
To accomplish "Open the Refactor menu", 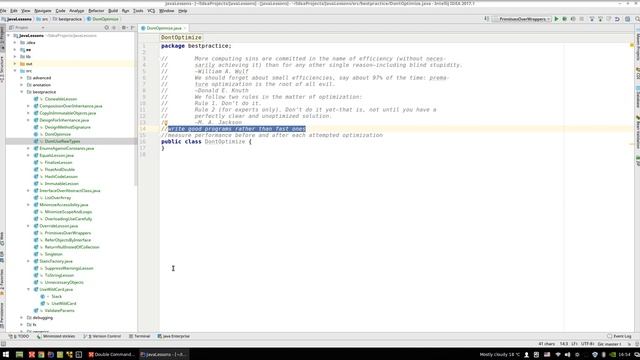I will click(96, 11).
